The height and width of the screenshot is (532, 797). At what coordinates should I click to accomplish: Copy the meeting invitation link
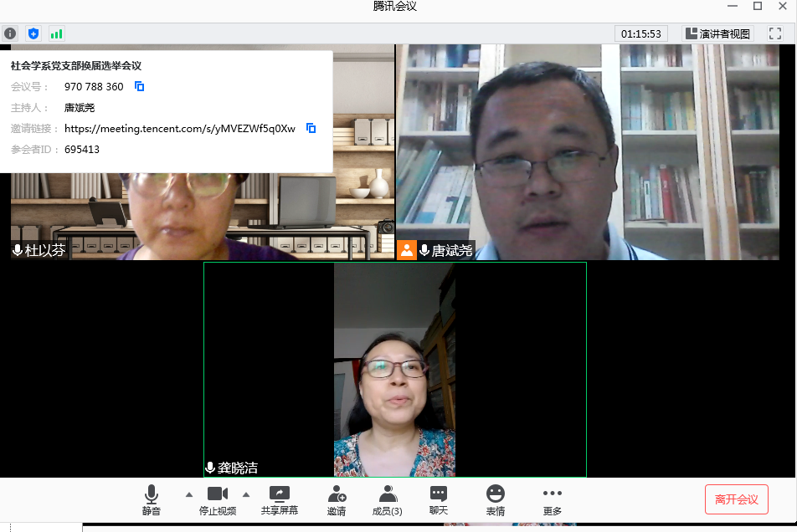click(x=311, y=128)
